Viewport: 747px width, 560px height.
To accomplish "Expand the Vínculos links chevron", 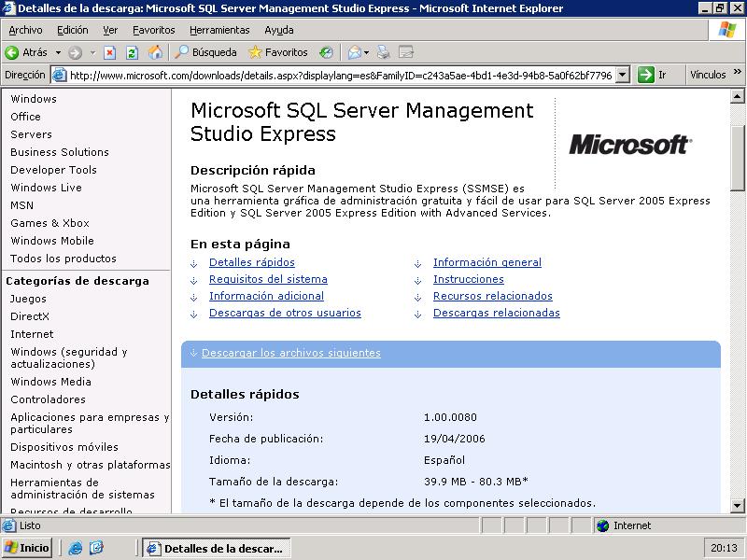I will pyautogui.click(x=738, y=72).
